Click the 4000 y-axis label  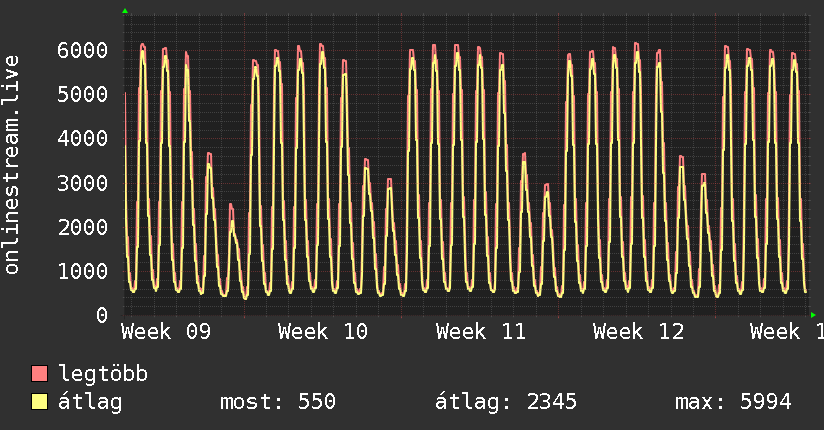pos(83,139)
